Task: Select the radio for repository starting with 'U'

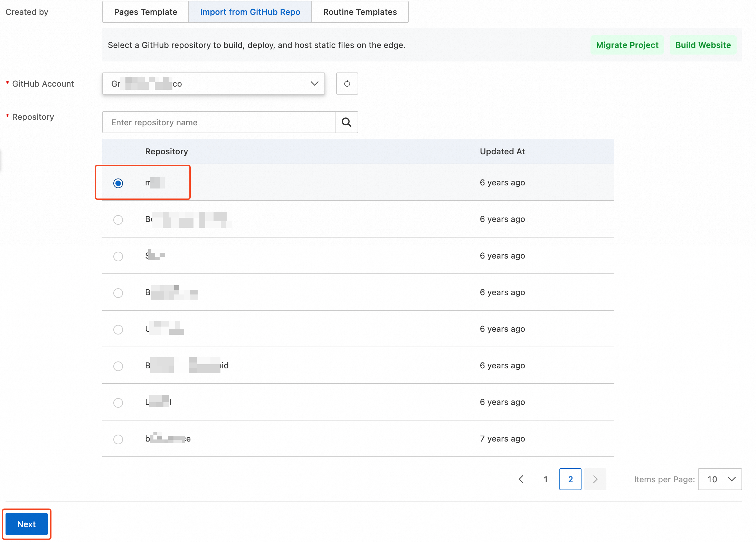Action: click(118, 329)
